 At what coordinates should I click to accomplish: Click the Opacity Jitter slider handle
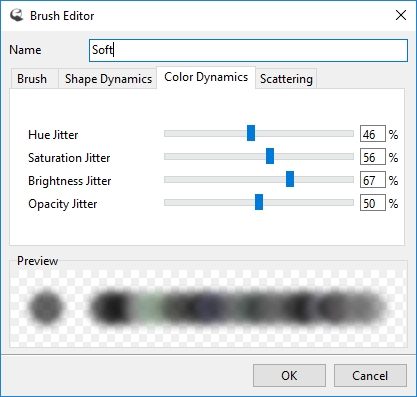click(x=259, y=202)
